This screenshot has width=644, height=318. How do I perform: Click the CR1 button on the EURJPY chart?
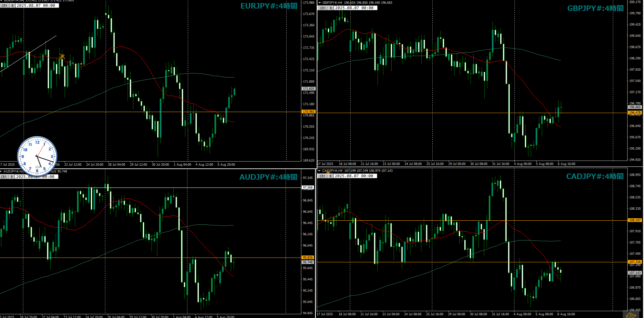tap(4, 5)
